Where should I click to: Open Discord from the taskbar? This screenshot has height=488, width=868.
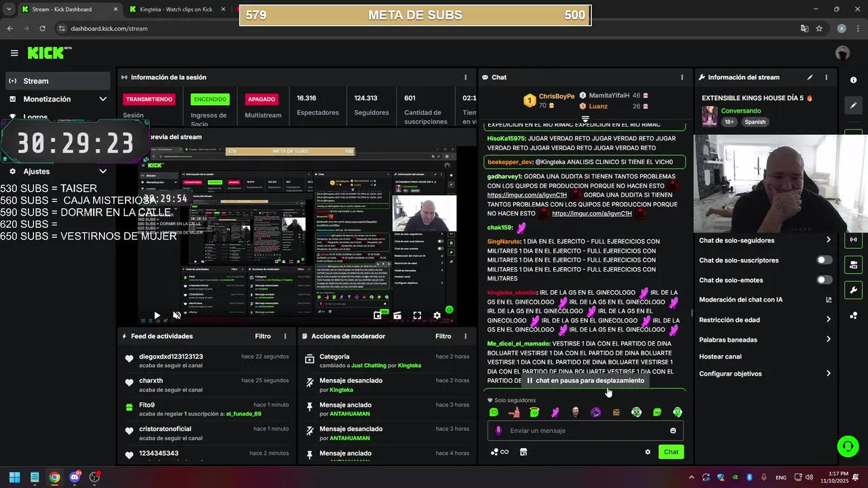pyautogui.click(x=75, y=477)
